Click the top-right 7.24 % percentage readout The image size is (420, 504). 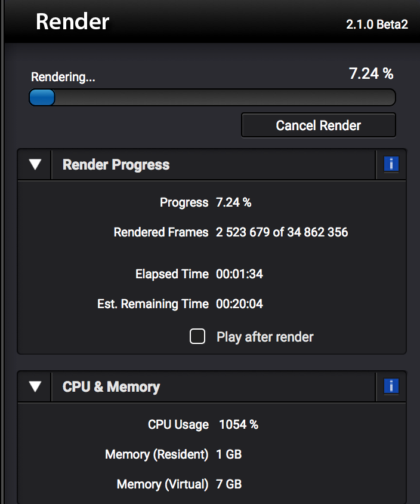371,73
